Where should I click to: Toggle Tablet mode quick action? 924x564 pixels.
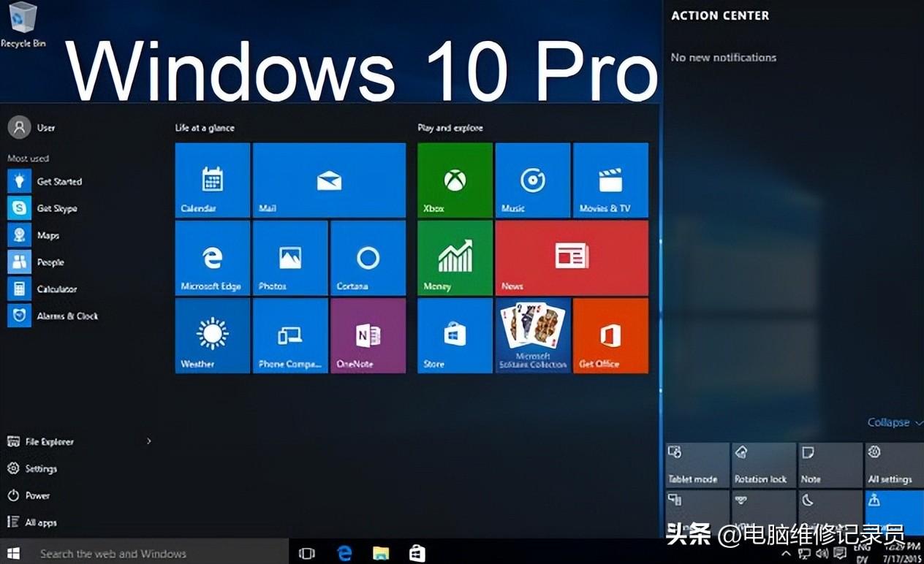[x=697, y=465]
